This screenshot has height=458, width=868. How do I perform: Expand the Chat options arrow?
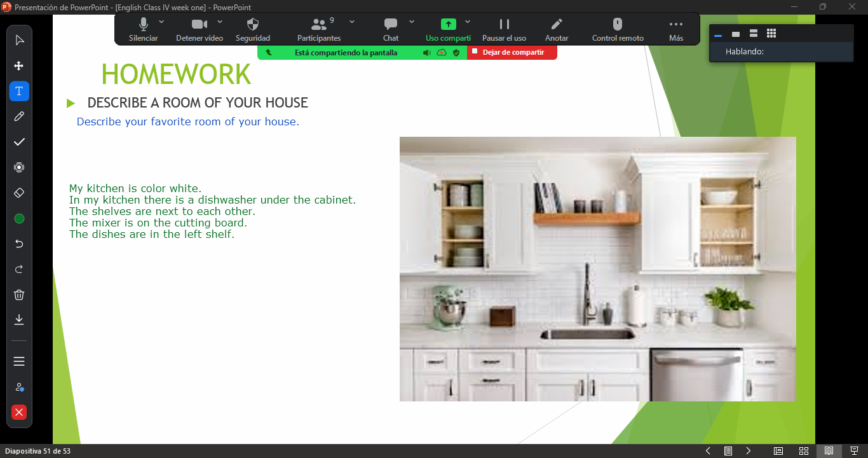[411, 22]
